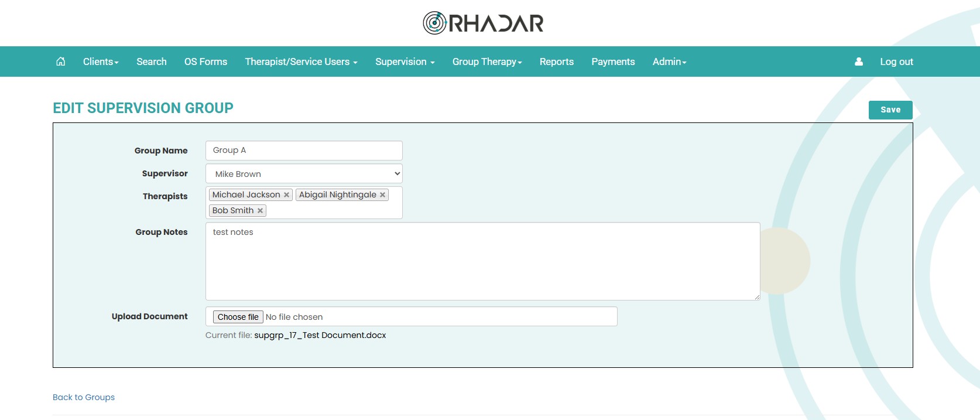Click the Edit Supervision Group heading
Viewport: 980px width, 420px height.
[143, 108]
